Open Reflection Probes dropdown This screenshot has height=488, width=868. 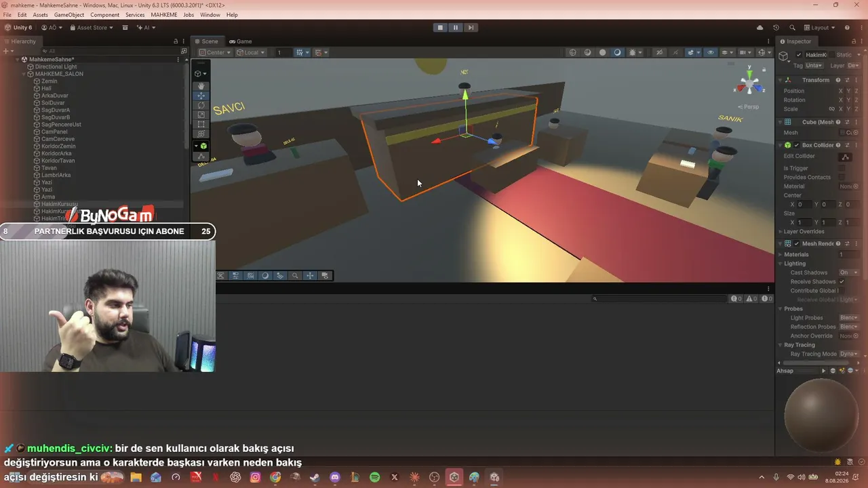(x=849, y=327)
